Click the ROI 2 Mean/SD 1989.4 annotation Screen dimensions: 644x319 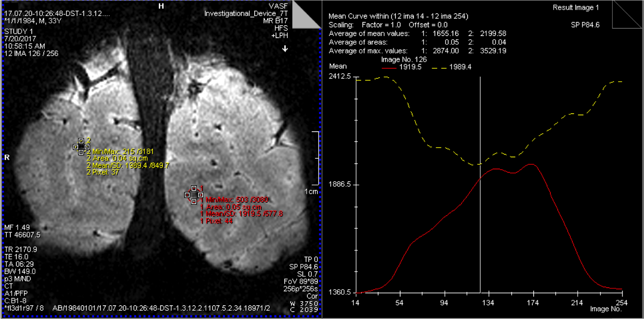click(128, 165)
